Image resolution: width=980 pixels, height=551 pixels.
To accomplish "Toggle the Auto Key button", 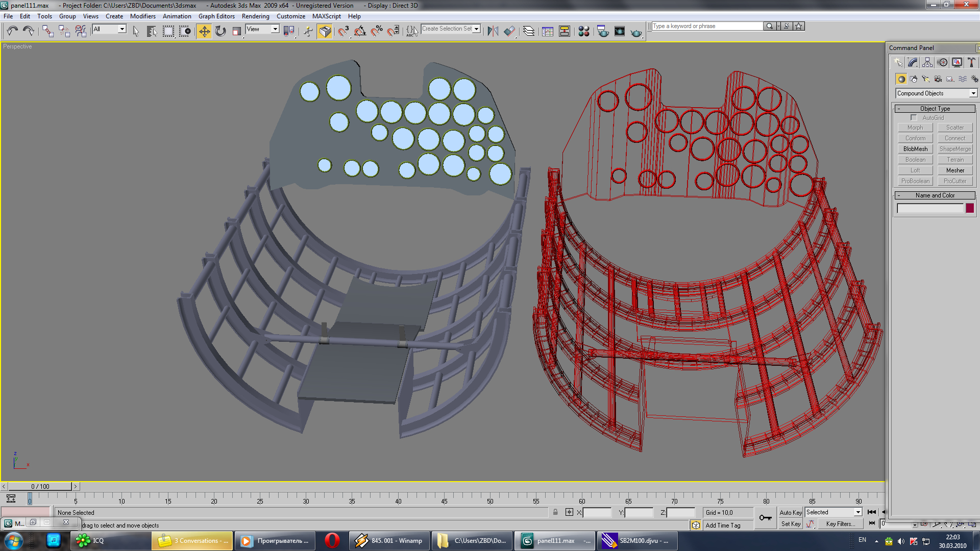I will [x=790, y=512].
